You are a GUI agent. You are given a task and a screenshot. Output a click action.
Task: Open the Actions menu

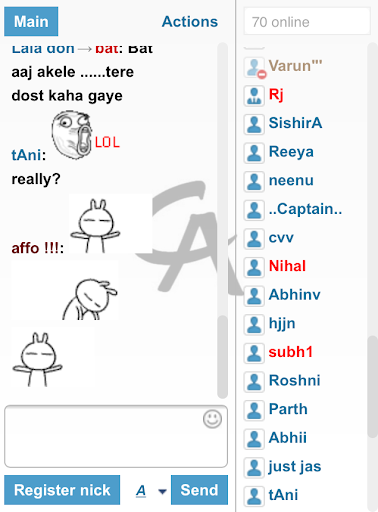[x=190, y=22]
